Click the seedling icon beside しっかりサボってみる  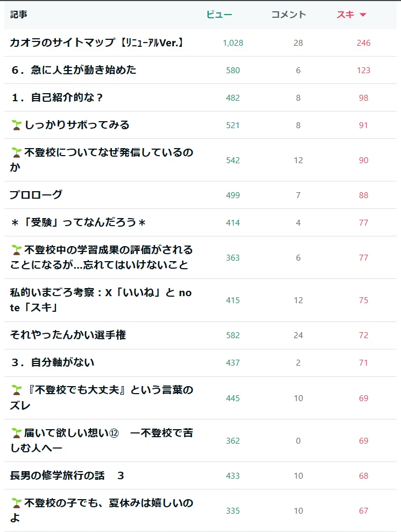click(16, 125)
